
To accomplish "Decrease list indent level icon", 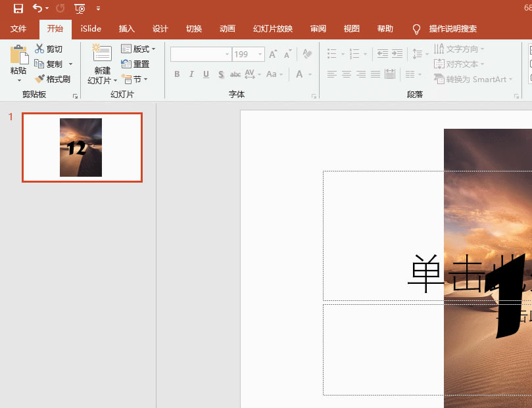I will [382, 53].
